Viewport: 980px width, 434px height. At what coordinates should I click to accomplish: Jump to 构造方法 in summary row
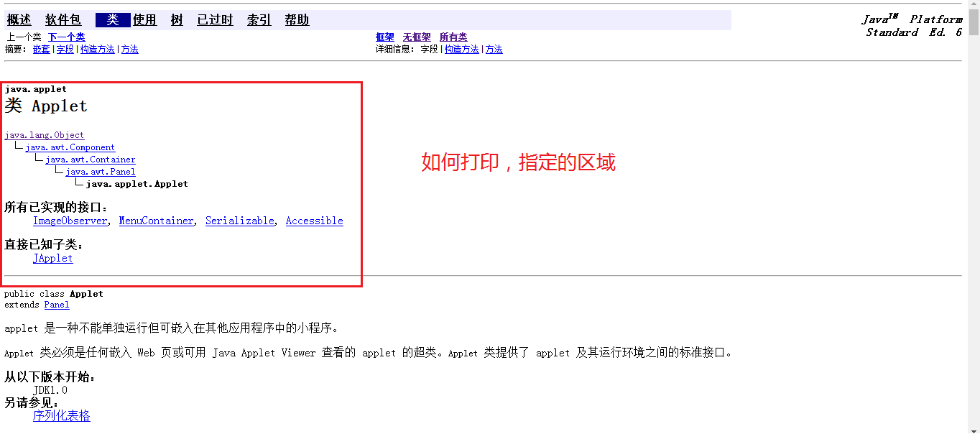[98, 50]
